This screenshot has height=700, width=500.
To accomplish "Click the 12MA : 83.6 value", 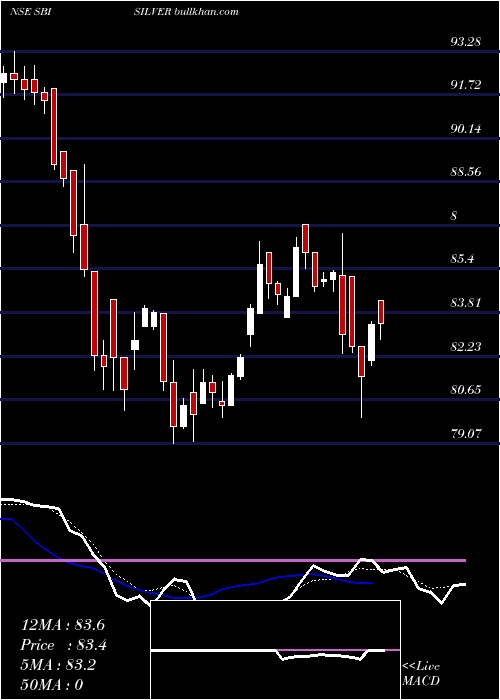I will [x=63, y=625].
